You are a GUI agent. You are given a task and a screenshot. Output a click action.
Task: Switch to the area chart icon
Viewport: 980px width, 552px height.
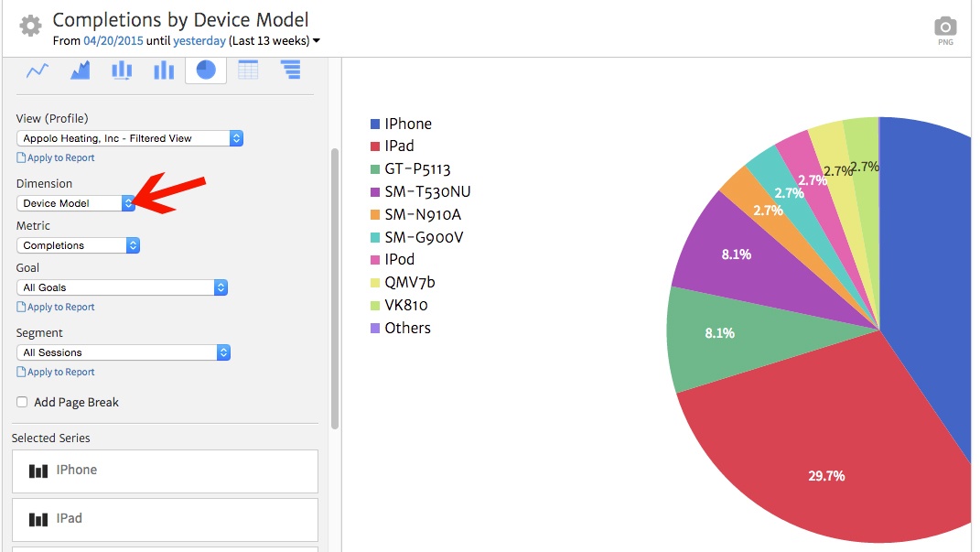tap(79, 70)
